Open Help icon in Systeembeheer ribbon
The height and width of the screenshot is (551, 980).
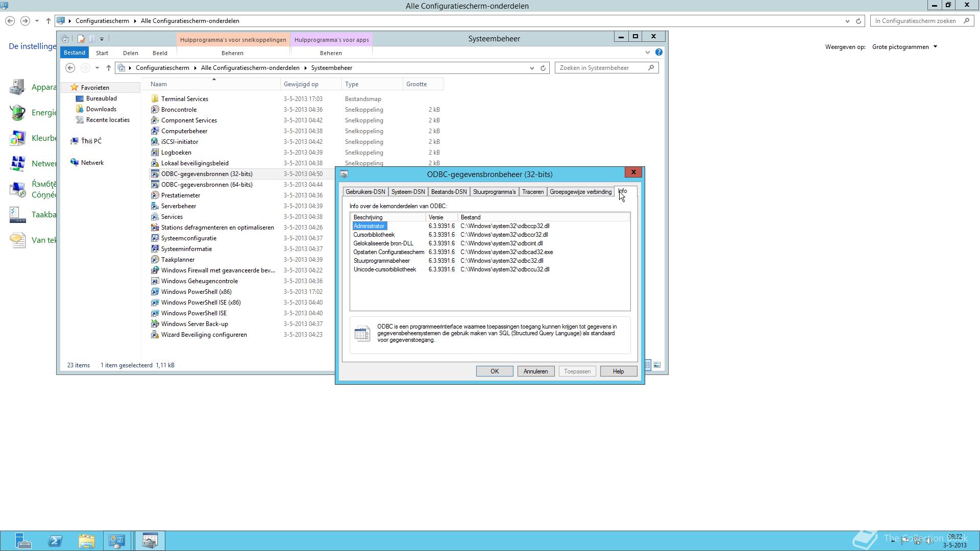pos(659,53)
